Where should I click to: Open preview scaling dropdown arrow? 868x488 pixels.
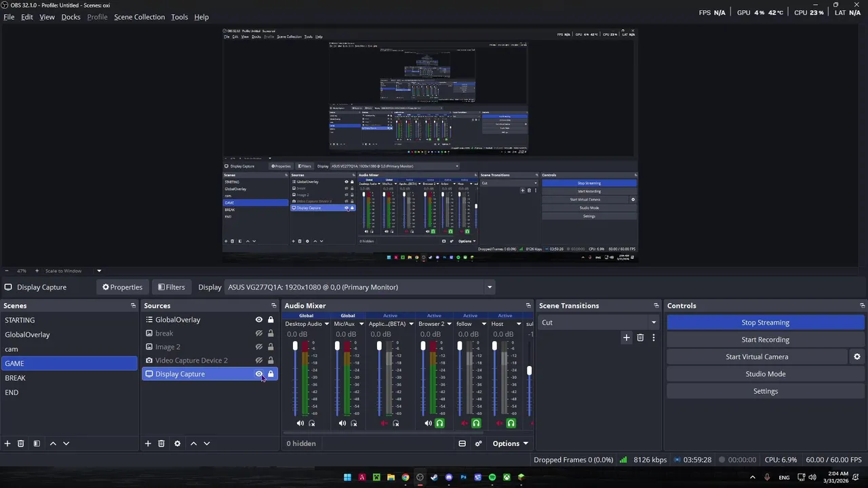pyautogui.click(x=99, y=270)
